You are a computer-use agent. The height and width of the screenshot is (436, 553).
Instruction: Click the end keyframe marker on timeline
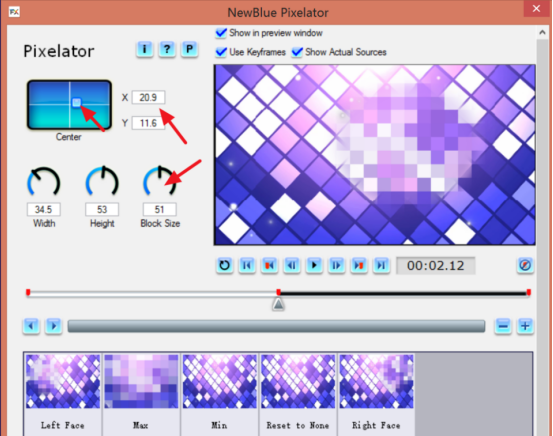pyautogui.click(x=529, y=292)
